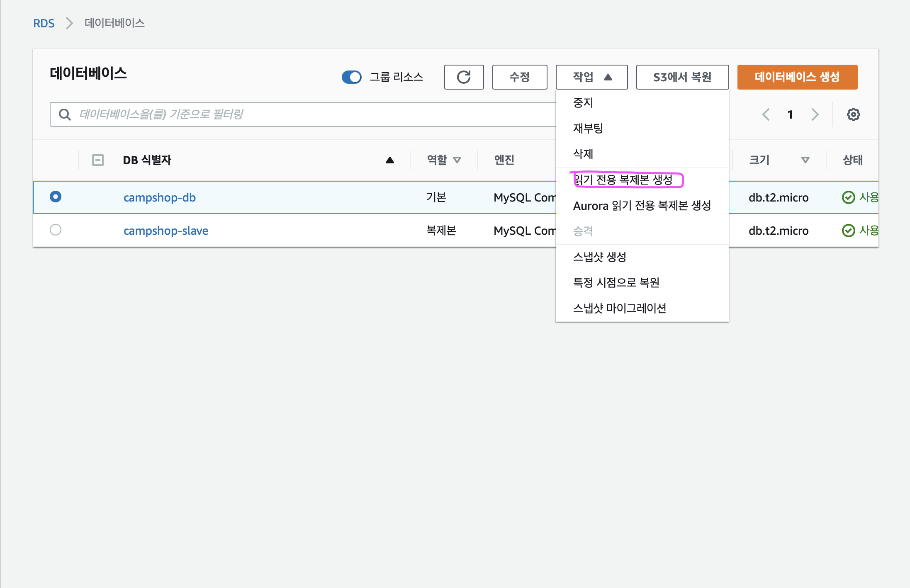
Task: Choose 읽기 전용 복제본 생성 menu item
Action: pos(623,180)
